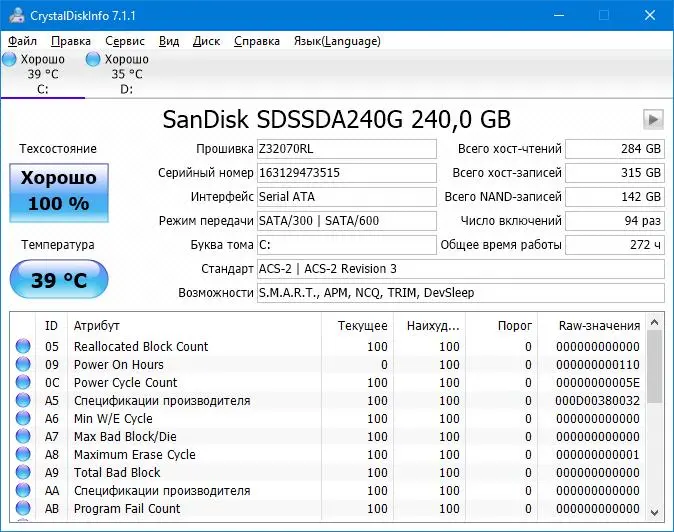The image size is (674, 532).
Task: Click the transfer mode field SATA/300 | SATA/600
Action: click(346, 221)
